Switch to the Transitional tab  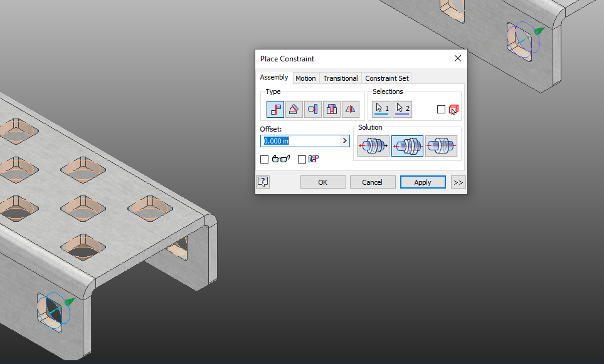[341, 78]
